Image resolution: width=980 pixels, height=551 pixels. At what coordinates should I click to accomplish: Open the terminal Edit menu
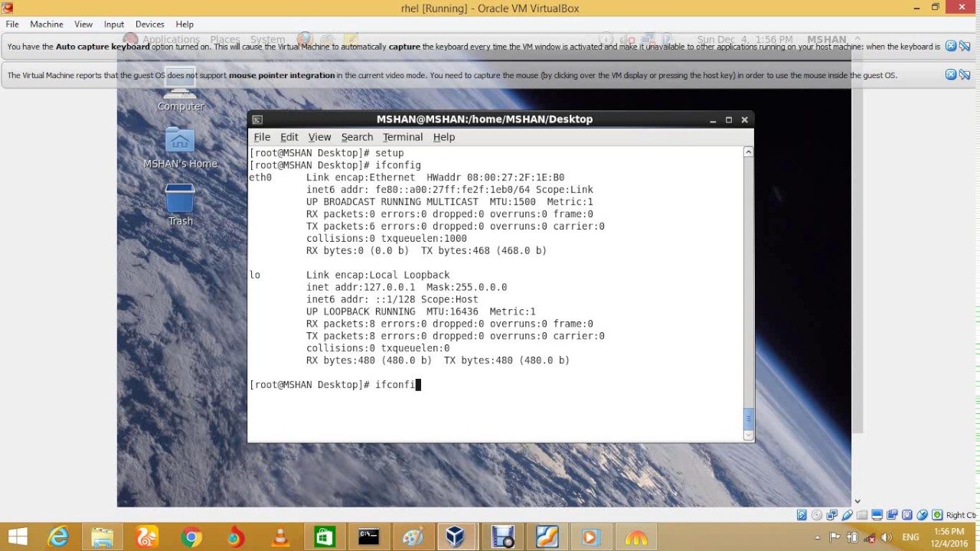click(x=289, y=137)
